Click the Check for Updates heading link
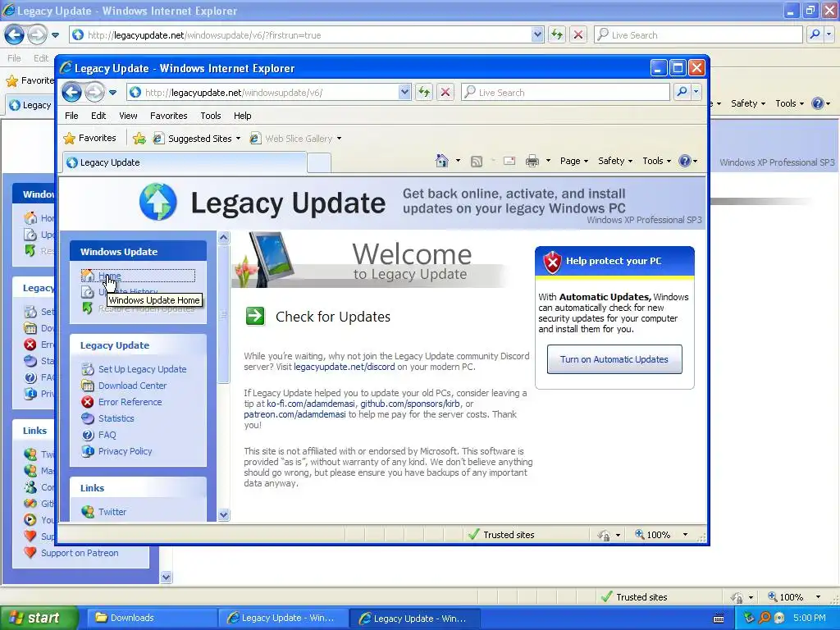Screen dimensions: 840x630 point(333,317)
